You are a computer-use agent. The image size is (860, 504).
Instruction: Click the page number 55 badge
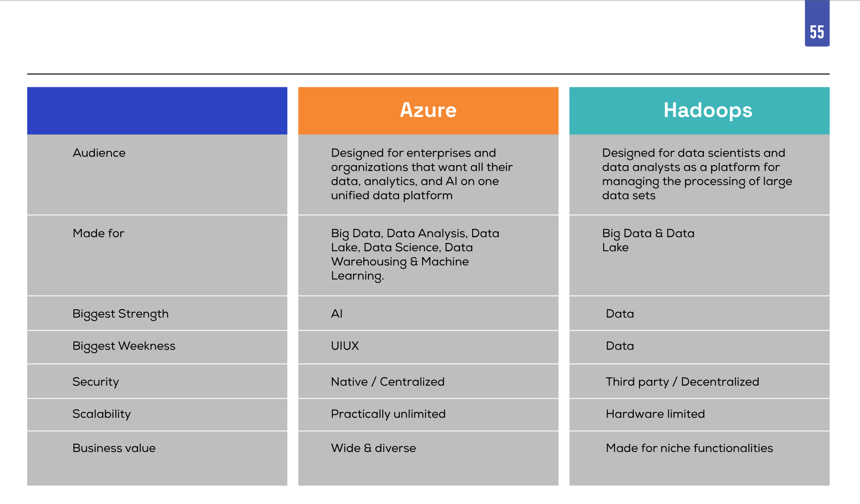(x=817, y=24)
